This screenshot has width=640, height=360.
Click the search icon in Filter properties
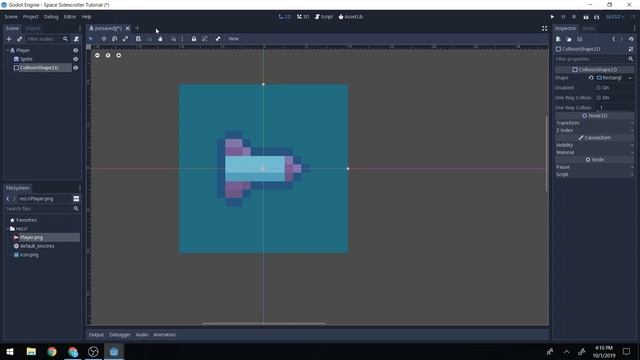[x=631, y=59]
